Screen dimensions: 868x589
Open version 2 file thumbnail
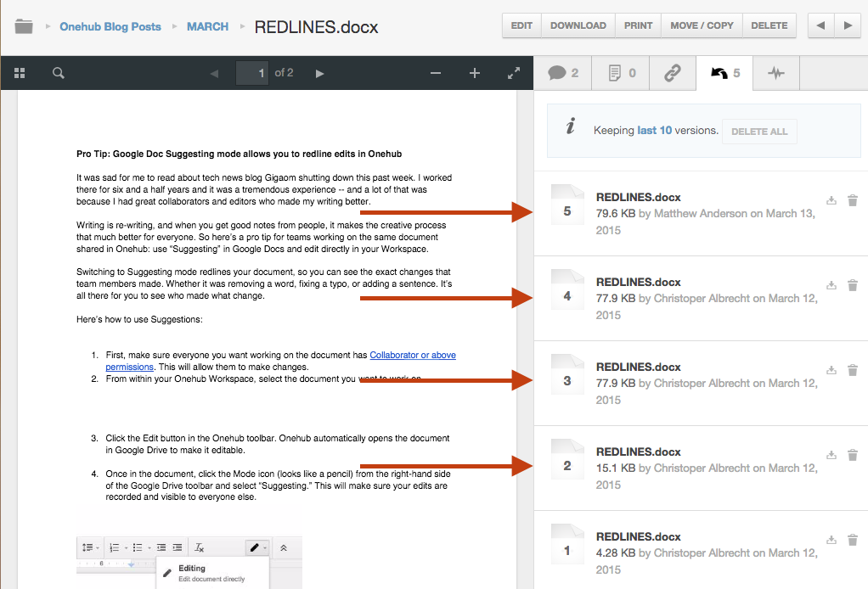click(567, 459)
